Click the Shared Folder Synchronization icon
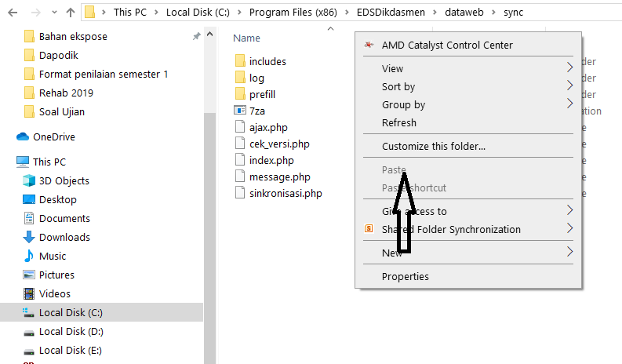This screenshot has height=364, width=622. [x=369, y=230]
